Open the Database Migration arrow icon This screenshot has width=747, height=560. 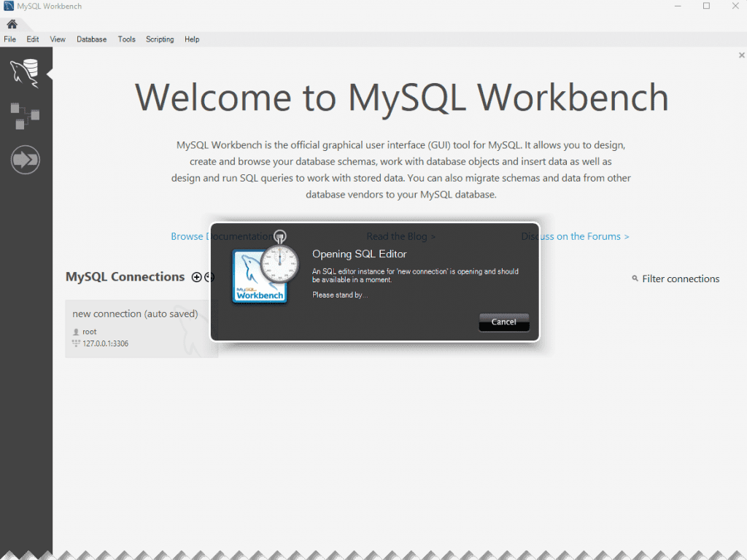pos(26,159)
